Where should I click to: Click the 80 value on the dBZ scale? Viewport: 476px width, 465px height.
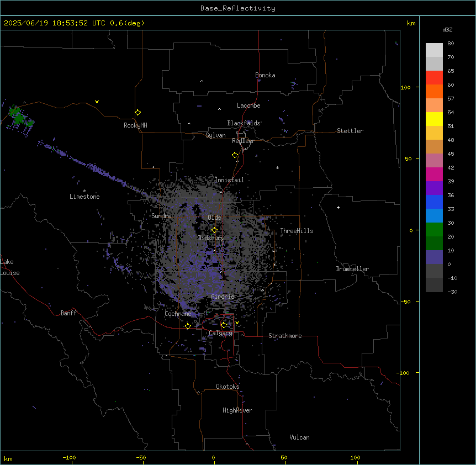click(x=451, y=44)
